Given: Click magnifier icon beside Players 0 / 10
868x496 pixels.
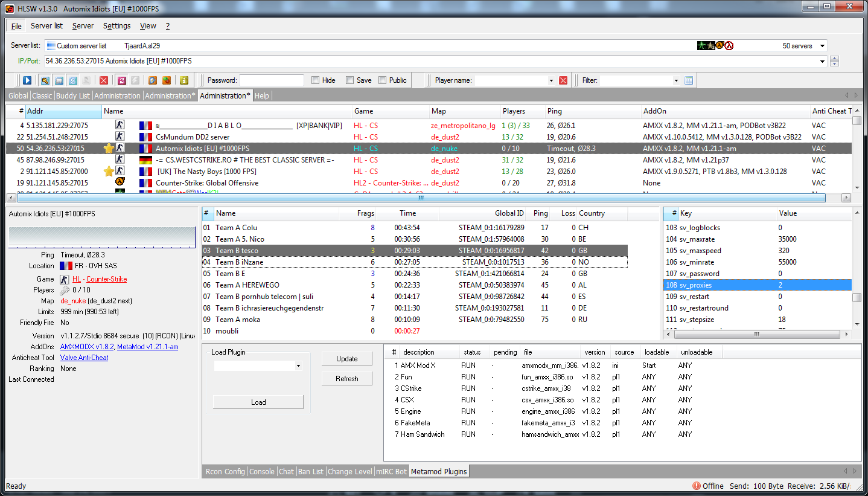Looking at the screenshot, I should [x=65, y=290].
